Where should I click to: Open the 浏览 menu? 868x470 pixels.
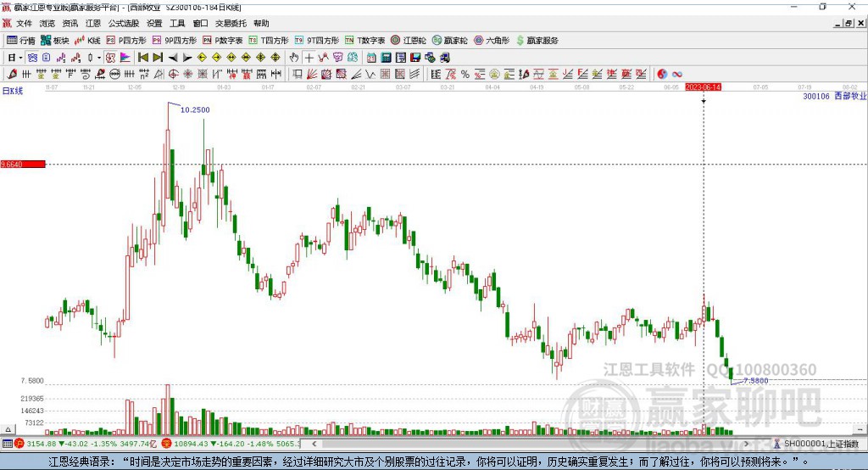tap(47, 23)
